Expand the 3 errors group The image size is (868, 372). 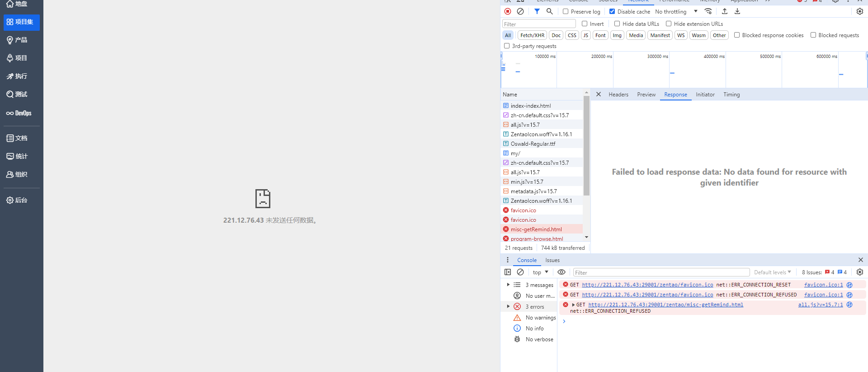tap(508, 307)
